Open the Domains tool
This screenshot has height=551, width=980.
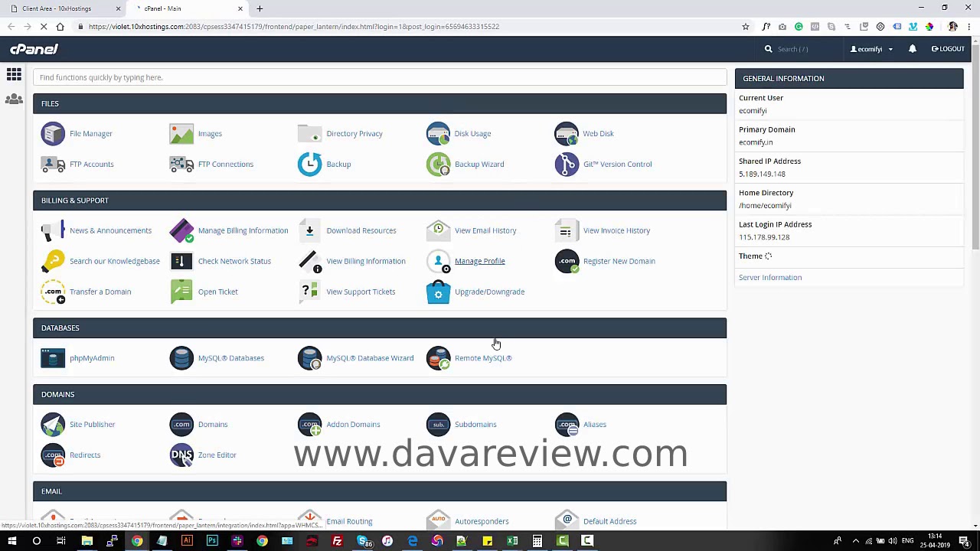click(x=213, y=424)
